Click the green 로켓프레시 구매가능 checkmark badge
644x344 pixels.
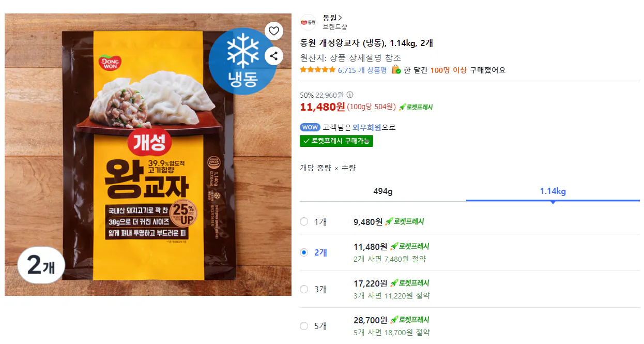click(x=336, y=140)
